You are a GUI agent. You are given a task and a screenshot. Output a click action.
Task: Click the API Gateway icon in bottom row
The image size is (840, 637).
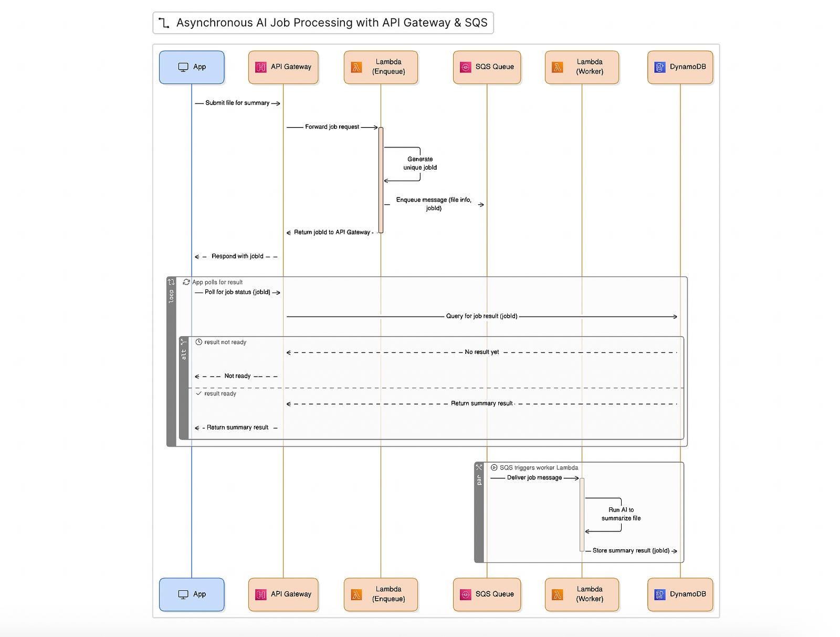click(261, 594)
